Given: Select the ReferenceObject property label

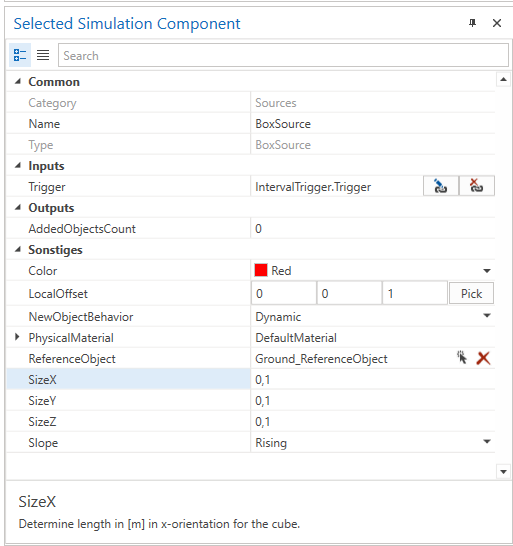Looking at the screenshot, I should pos(72,359).
